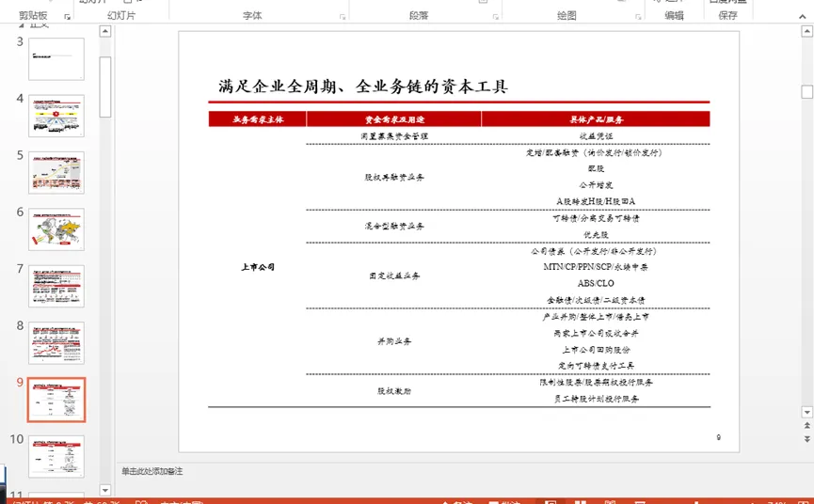Select the highlighted slide 9 thumbnail
Screen dimensions: 814x504
56,400
